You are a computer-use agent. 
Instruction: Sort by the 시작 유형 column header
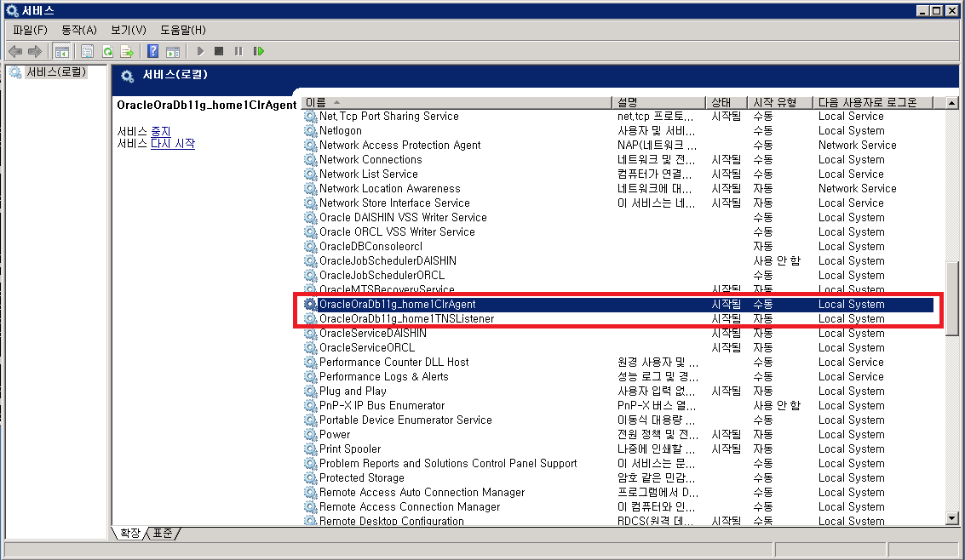(780, 102)
